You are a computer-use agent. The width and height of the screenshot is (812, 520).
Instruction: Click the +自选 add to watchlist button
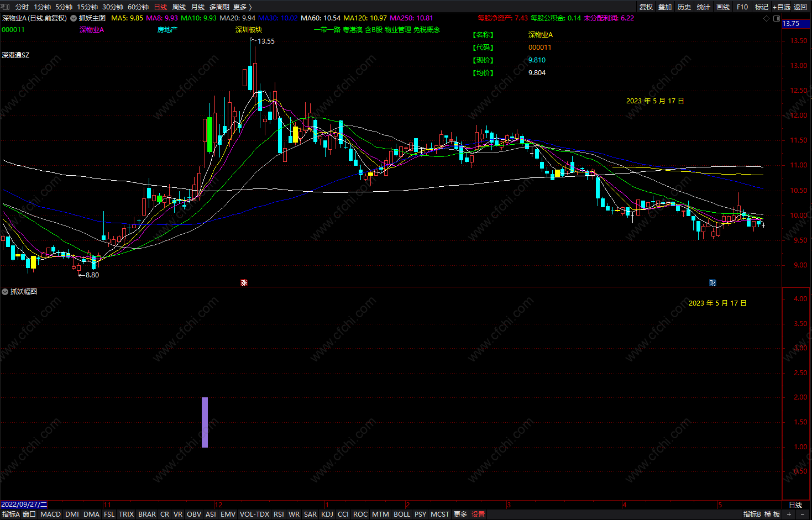pos(782,7)
